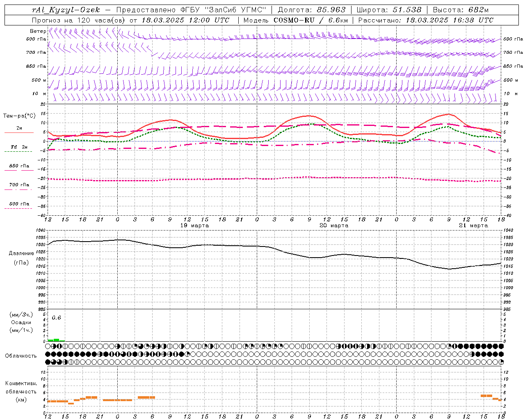Screen dimensions: 525x420
Task: Click the Давление chart label
Action: (21, 253)
